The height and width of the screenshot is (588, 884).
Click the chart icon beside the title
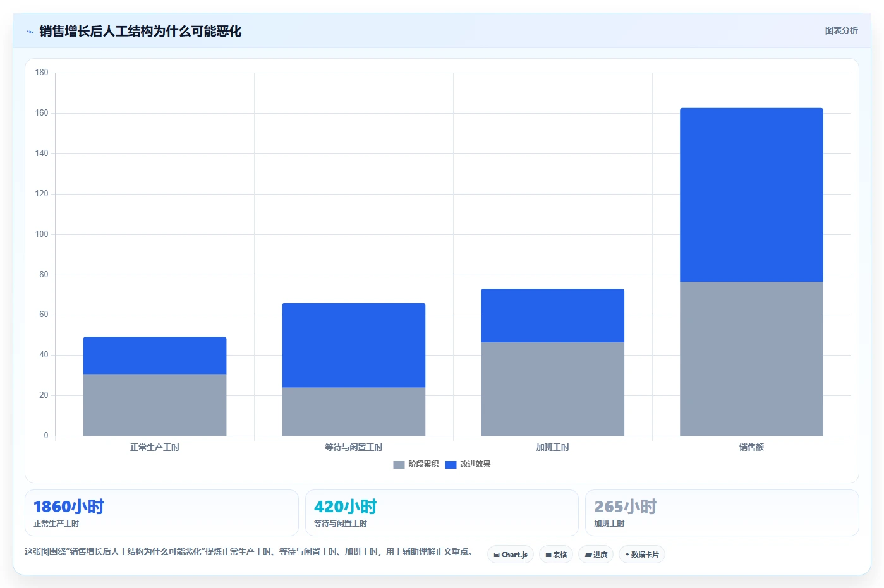point(30,32)
